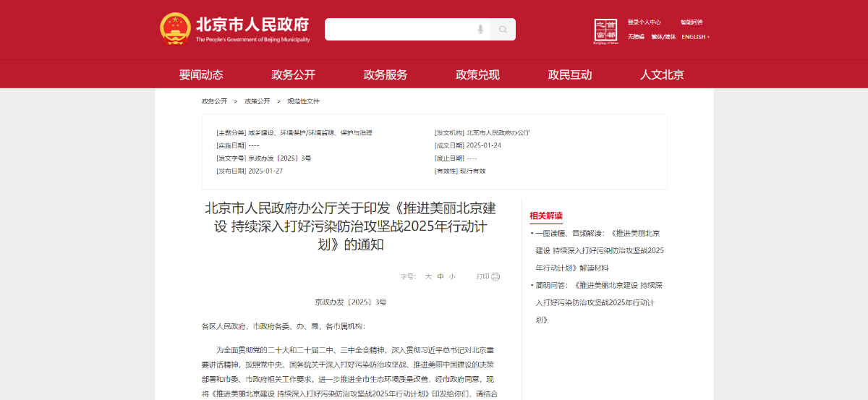868x400 pixels.
Task: Toggle 繁体/简体 character display
Action: click(x=663, y=37)
